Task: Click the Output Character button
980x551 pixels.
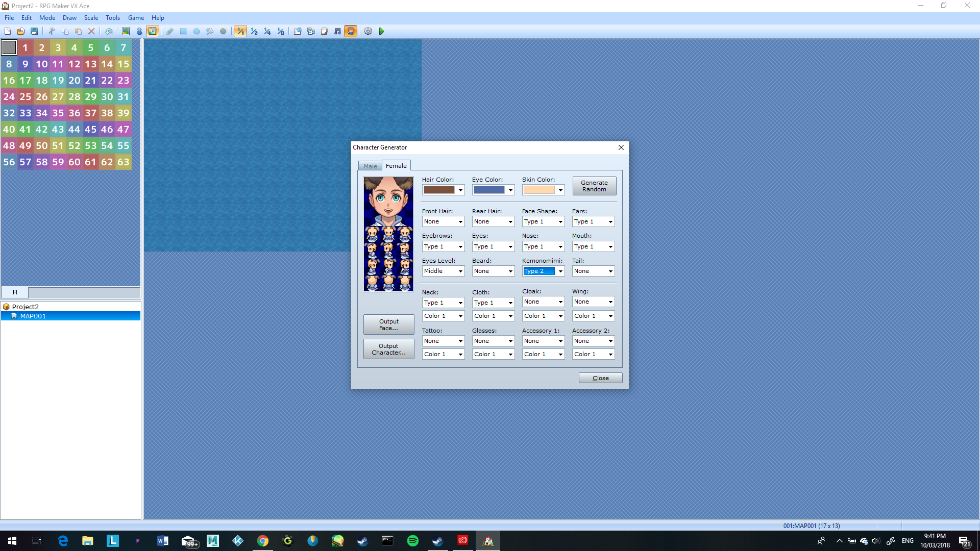Action: pyautogui.click(x=388, y=349)
